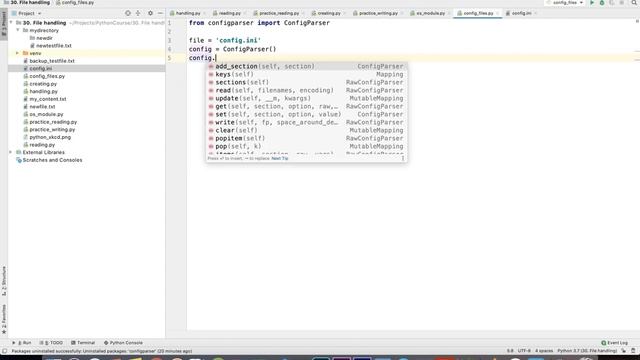Select os_module.py in project tree
The image size is (640, 360).
pos(46,114)
